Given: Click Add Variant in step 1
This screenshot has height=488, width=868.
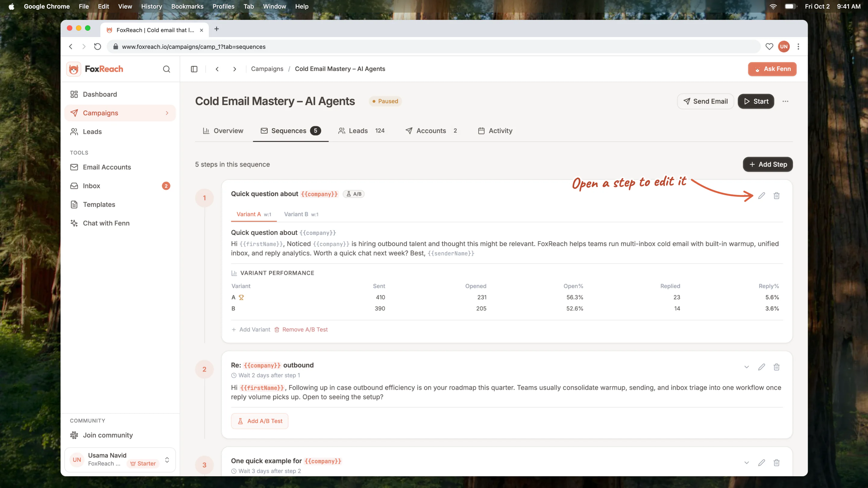Looking at the screenshot, I should [251, 330].
